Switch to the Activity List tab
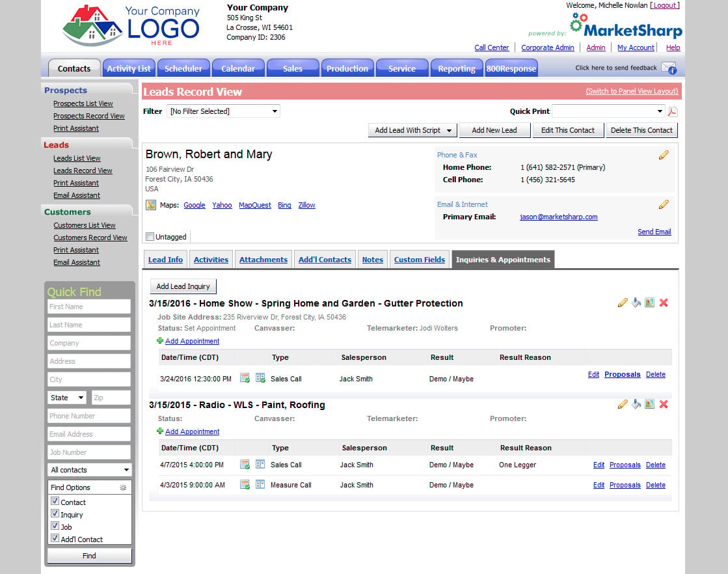This screenshot has height=574, width=728. coord(129,68)
